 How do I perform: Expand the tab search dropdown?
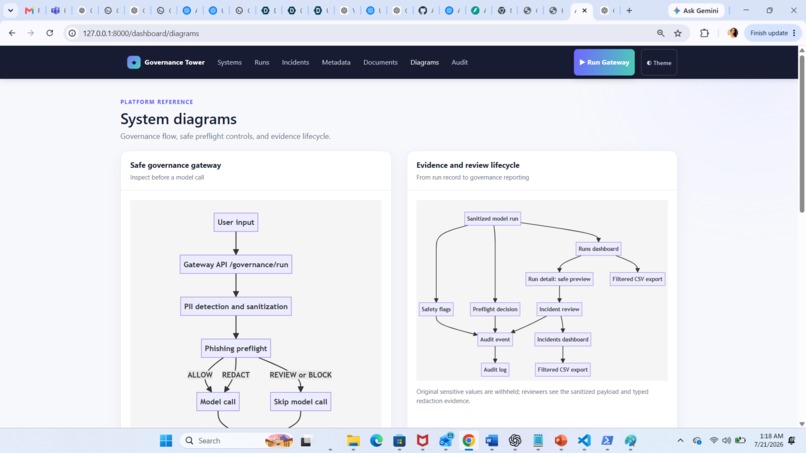click(10, 10)
